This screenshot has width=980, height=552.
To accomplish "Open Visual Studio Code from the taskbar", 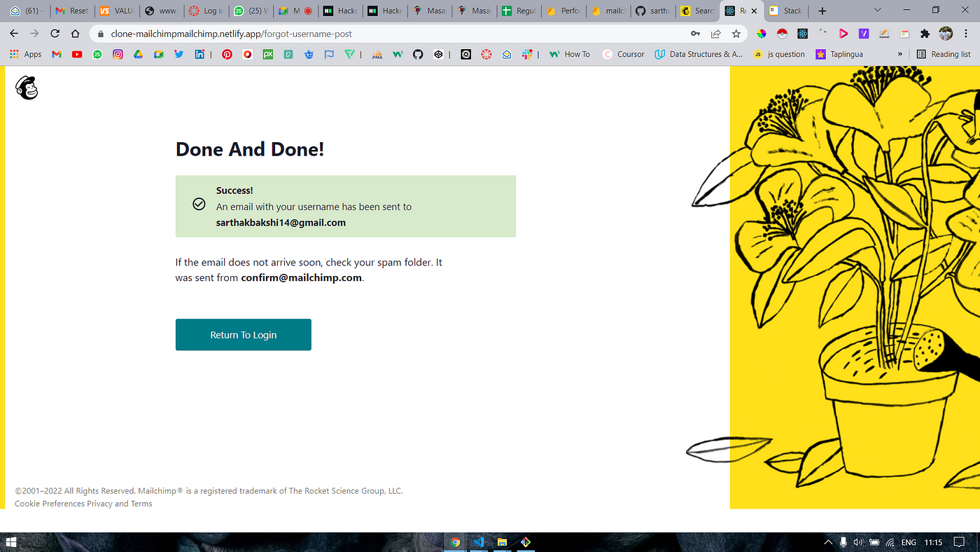I will click(x=479, y=542).
